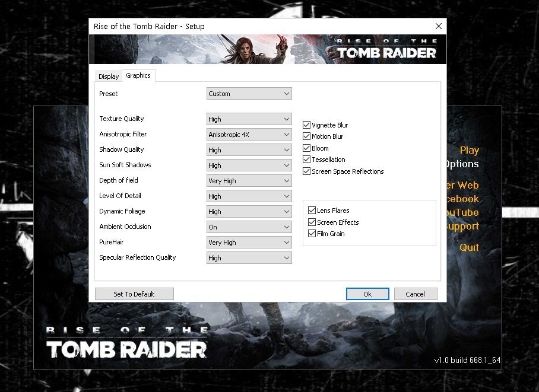This screenshot has width=539, height=392.
Task: Open the PureHair dropdown
Action: pos(249,243)
